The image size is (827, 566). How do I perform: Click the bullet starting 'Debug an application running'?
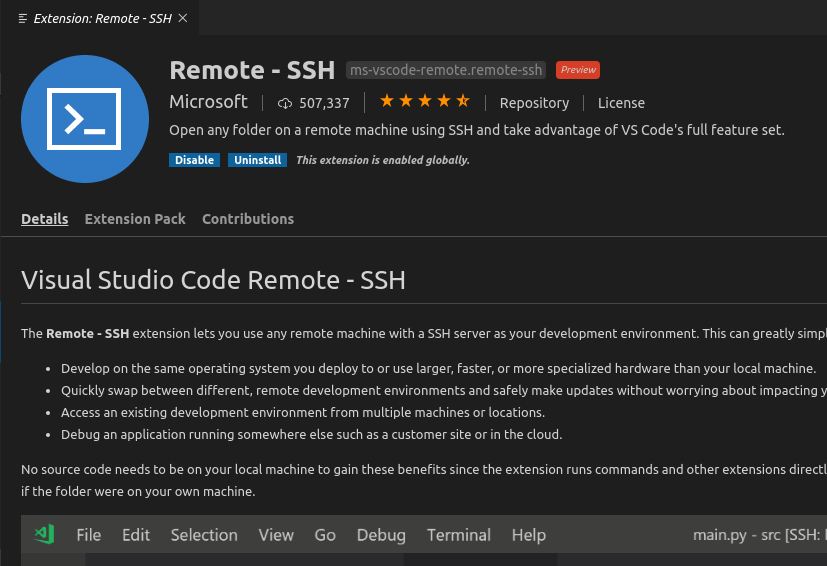(x=311, y=435)
